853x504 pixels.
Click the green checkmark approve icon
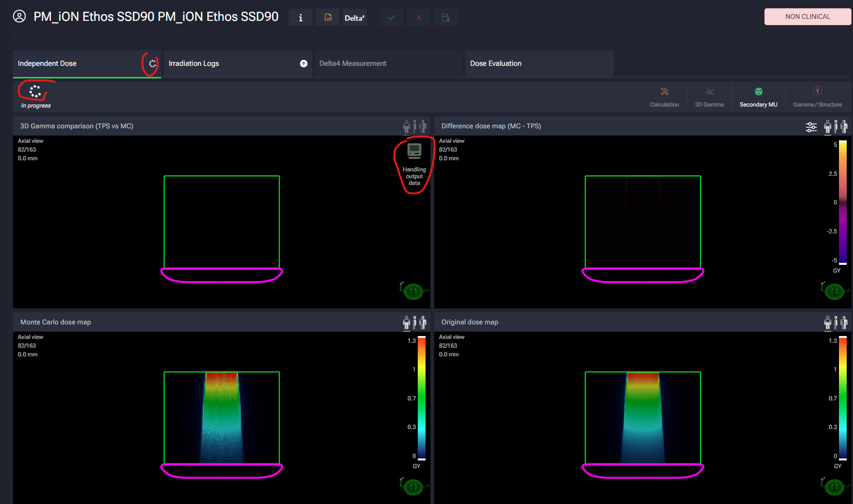[392, 17]
